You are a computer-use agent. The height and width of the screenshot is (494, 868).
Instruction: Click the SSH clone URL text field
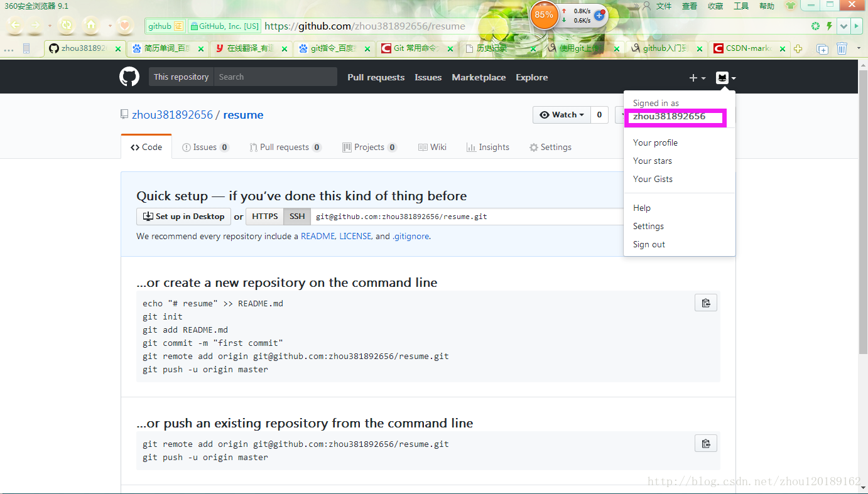[467, 217]
